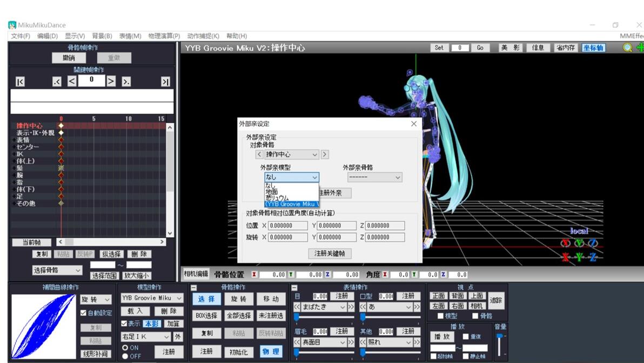Click 注册关键帧 button in dialog
This screenshot has width=644, height=363.
pyautogui.click(x=330, y=254)
